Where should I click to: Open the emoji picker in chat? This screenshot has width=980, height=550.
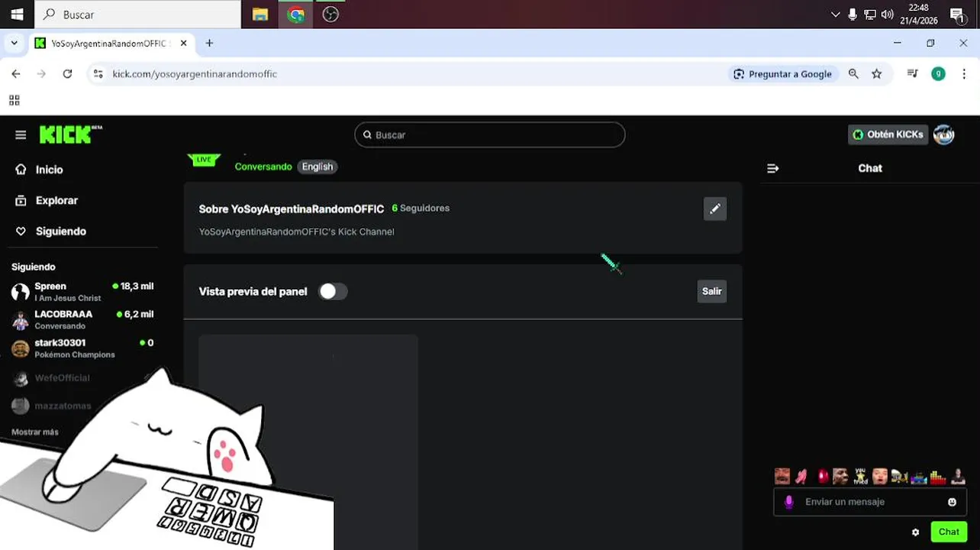[x=952, y=502]
